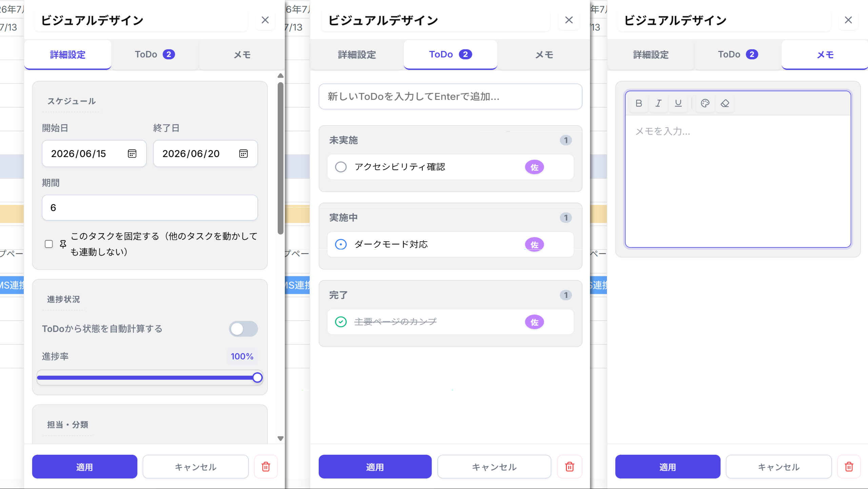Select the ToDo tab in the right panel
The image size is (868, 489).
pos(738,55)
